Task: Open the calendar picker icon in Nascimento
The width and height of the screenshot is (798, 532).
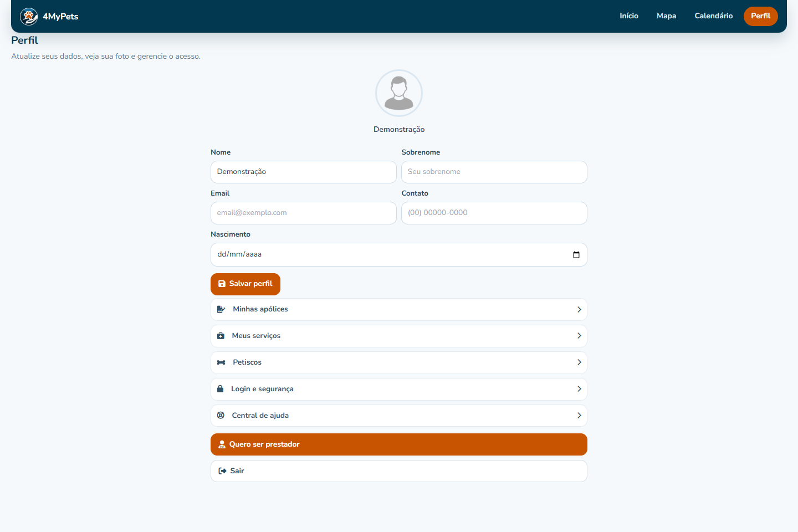Action: (x=576, y=255)
